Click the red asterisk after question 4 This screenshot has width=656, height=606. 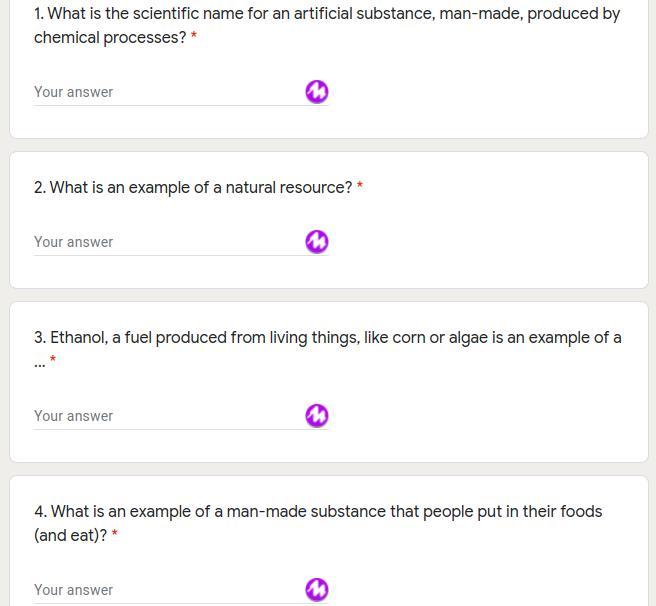[x=115, y=535]
